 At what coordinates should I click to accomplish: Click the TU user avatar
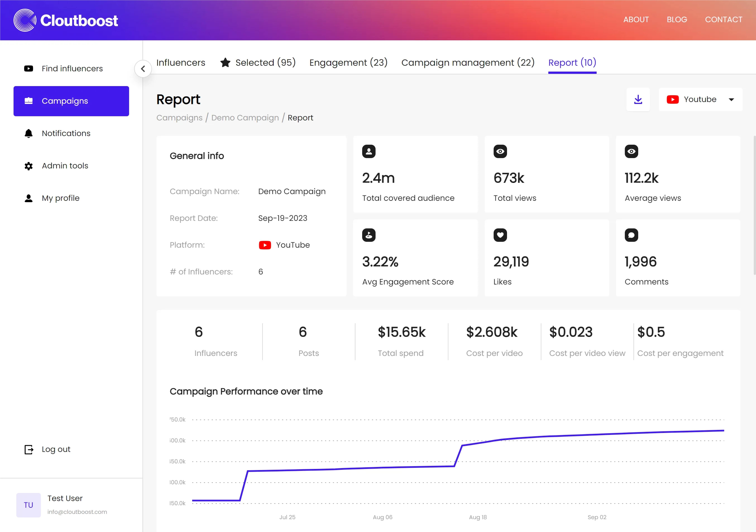pos(29,505)
